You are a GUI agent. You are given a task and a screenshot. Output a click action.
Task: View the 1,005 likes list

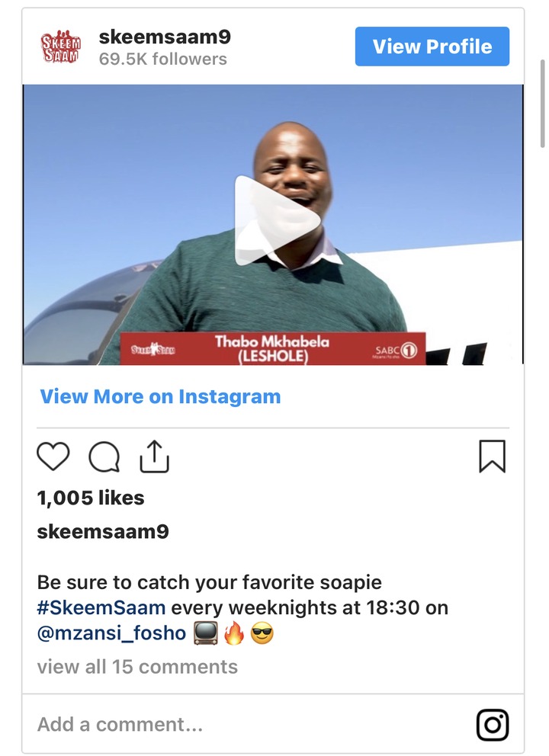[x=91, y=498]
